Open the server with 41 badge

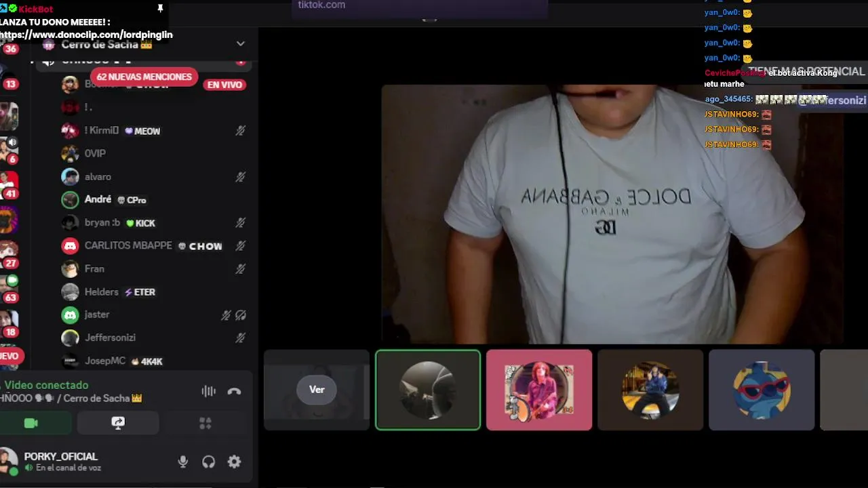9,185
